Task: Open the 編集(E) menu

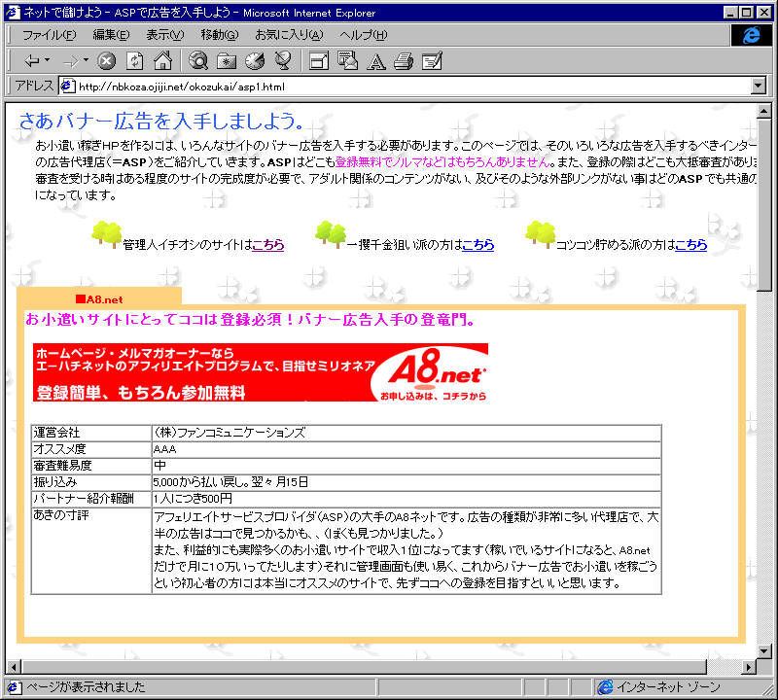Action: coord(111,35)
